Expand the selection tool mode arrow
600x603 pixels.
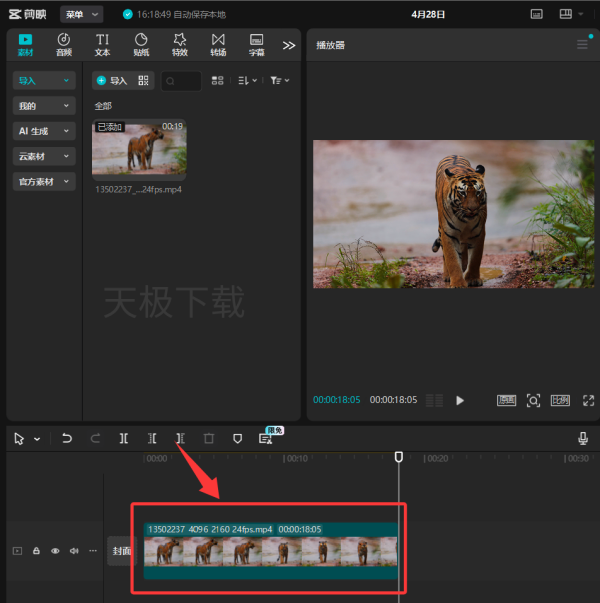pos(37,439)
